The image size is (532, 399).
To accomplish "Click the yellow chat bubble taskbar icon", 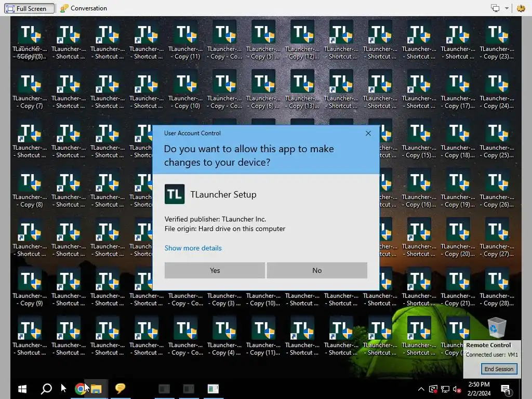I will pos(120,388).
